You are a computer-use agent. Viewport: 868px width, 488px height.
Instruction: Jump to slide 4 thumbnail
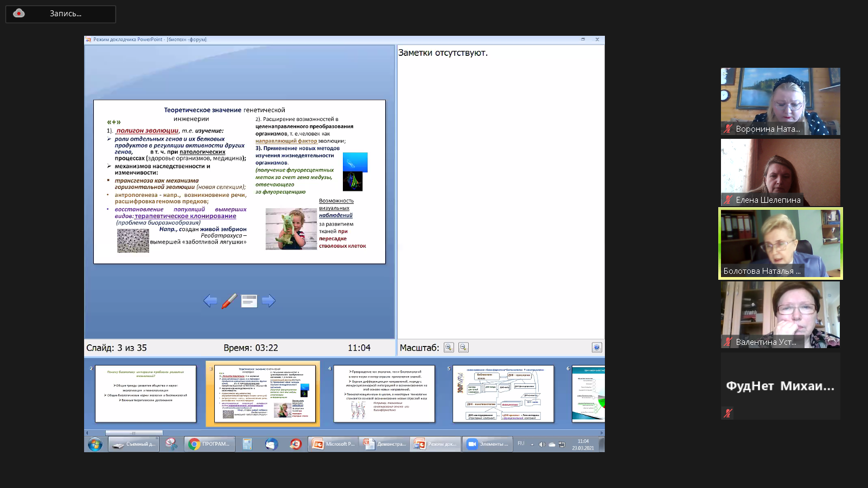384,394
